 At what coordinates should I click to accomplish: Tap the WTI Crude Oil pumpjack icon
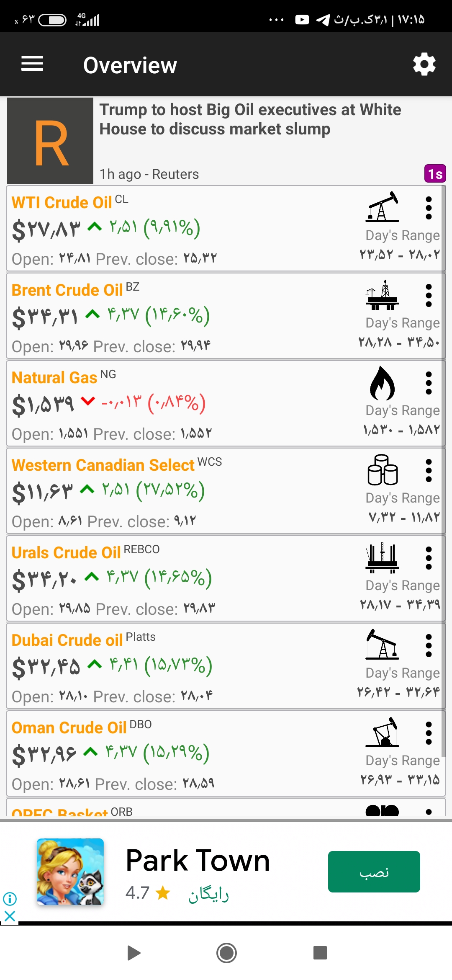[x=382, y=206]
